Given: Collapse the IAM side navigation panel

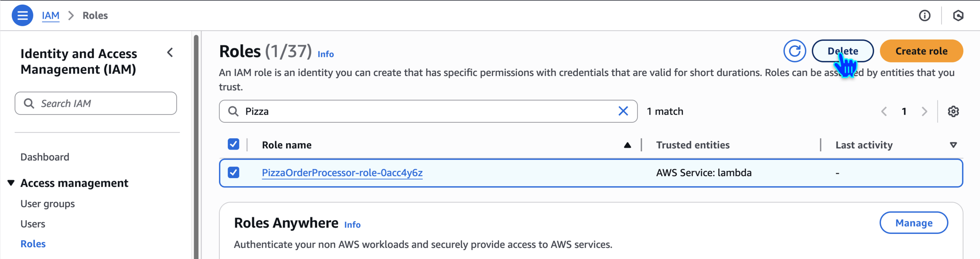Looking at the screenshot, I should (x=170, y=53).
